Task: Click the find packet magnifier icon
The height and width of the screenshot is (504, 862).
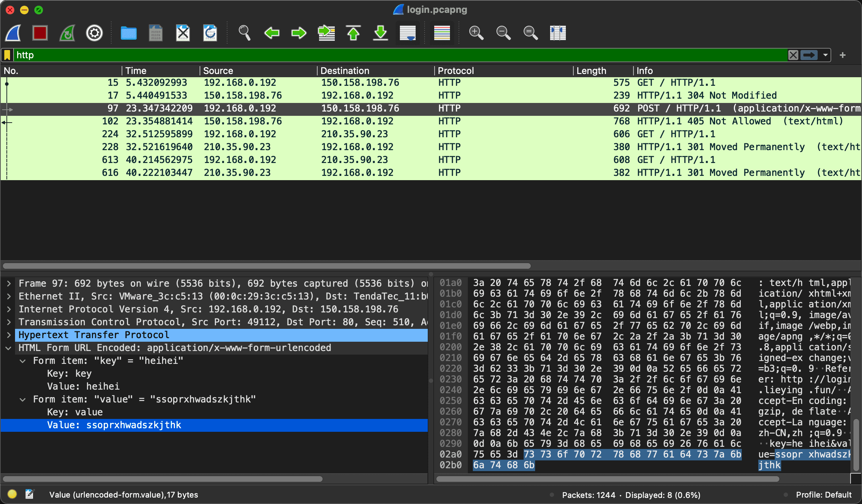Action: [x=244, y=33]
